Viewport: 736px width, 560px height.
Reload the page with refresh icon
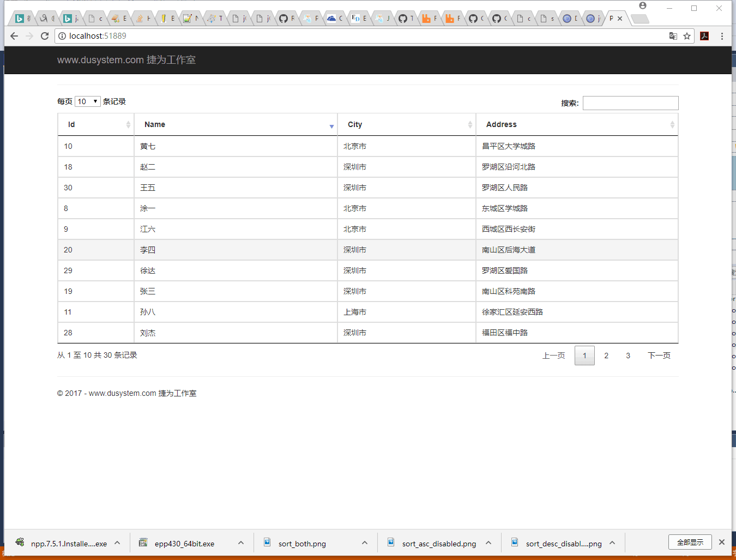45,36
